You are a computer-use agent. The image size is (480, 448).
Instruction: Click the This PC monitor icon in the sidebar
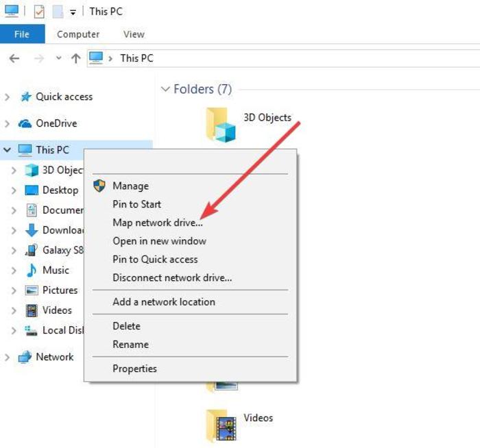[x=25, y=150]
